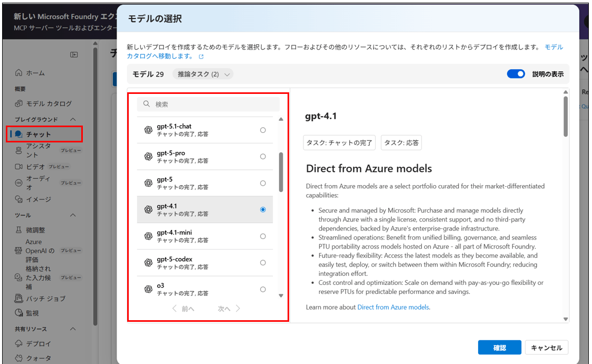Open the deployments item in sidebar
This screenshot has height=364, width=592.
pos(39,343)
